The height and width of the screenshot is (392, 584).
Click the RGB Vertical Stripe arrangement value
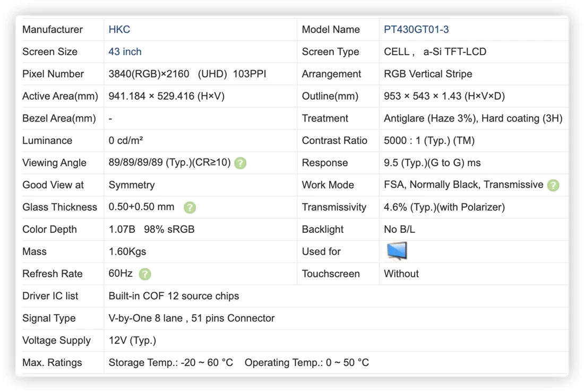coord(428,74)
